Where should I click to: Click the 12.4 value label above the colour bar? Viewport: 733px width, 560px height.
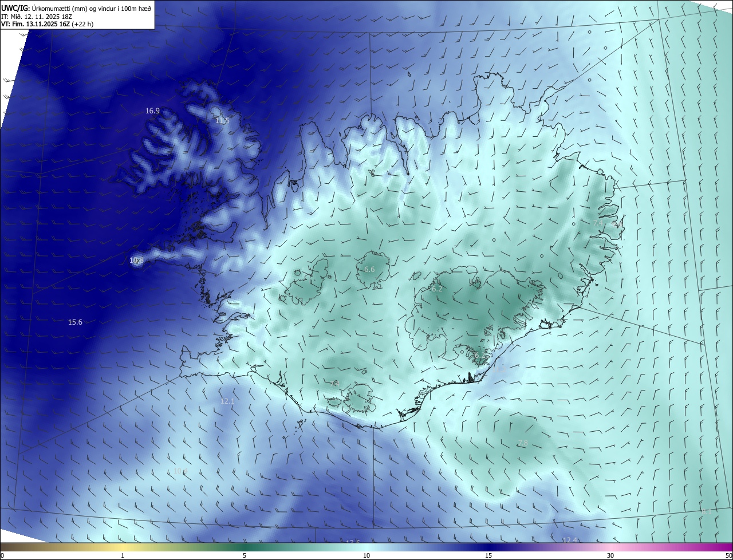pos(570,540)
